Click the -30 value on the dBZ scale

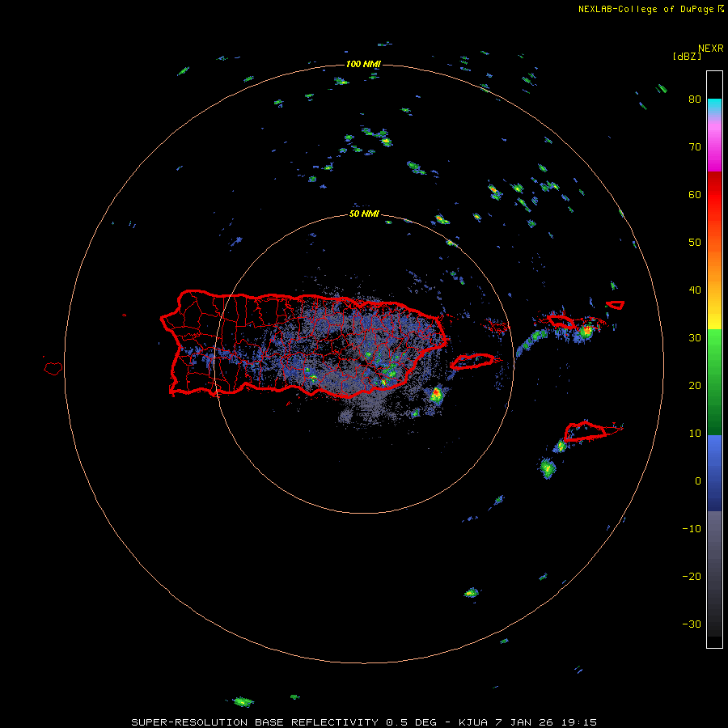point(692,624)
